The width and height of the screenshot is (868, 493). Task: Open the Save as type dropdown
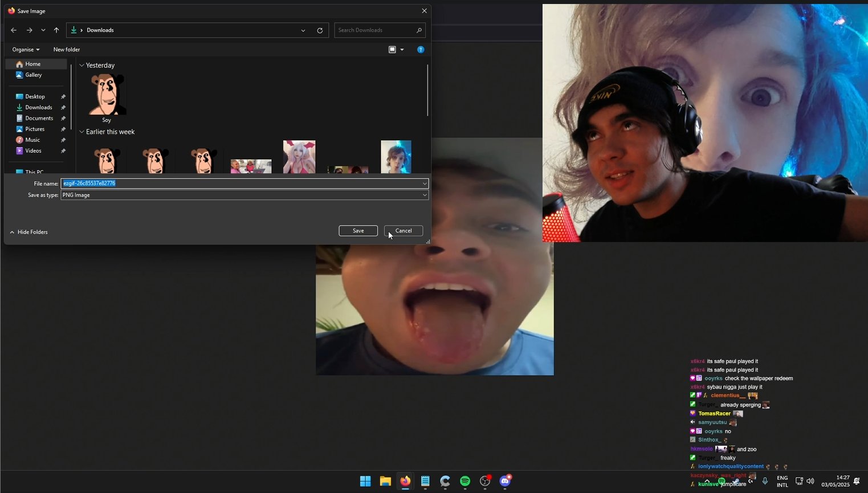[244, 195]
